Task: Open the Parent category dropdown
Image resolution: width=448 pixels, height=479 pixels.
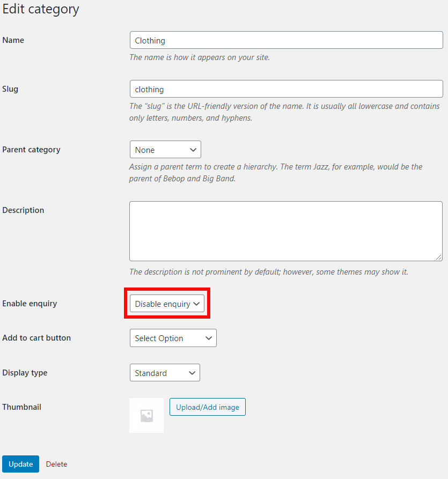Action: [165, 150]
